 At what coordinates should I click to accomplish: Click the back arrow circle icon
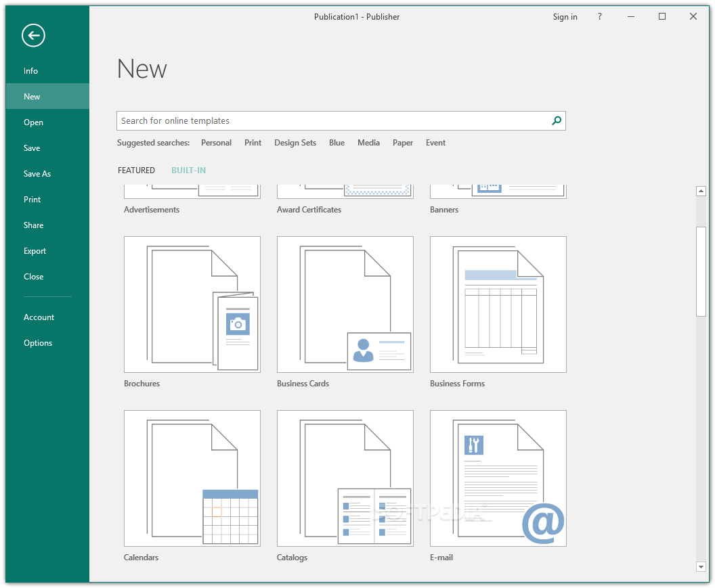[33, 36]
